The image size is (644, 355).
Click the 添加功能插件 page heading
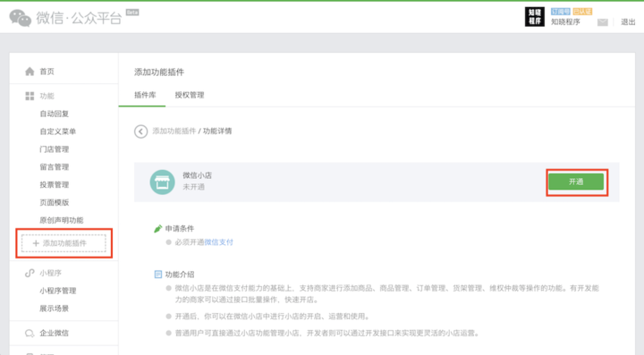pyautogui.click(x=159, y=72)
